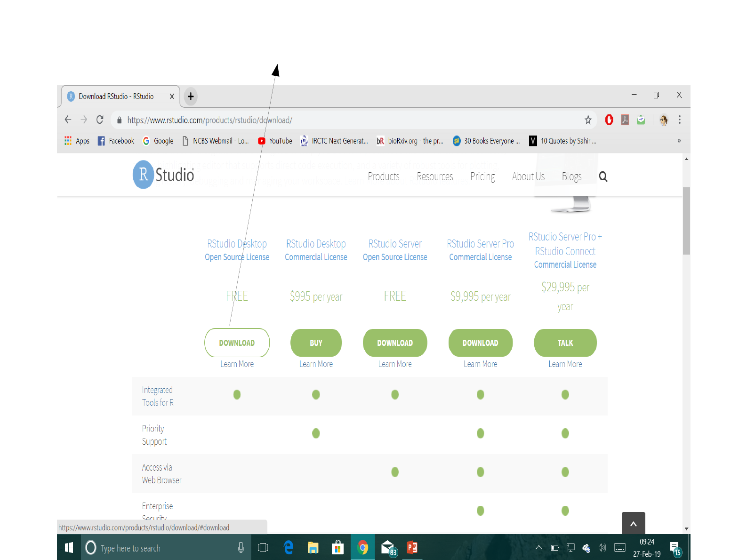Click the site search magnifier icon

coord(603,176)
